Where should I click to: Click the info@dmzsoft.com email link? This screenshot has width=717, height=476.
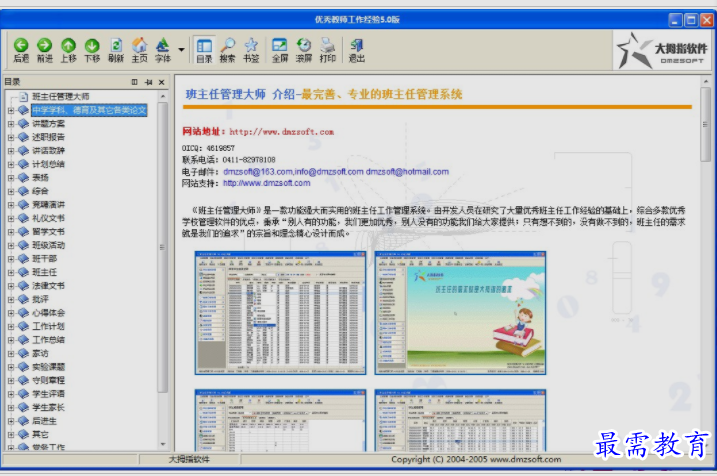pyautogui.click(x=329, y=172)
